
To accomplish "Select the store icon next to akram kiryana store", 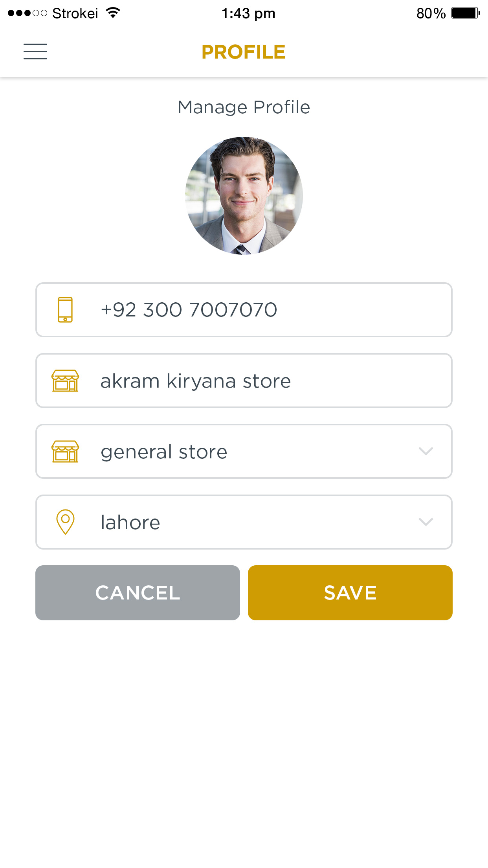I will [65, 381].
